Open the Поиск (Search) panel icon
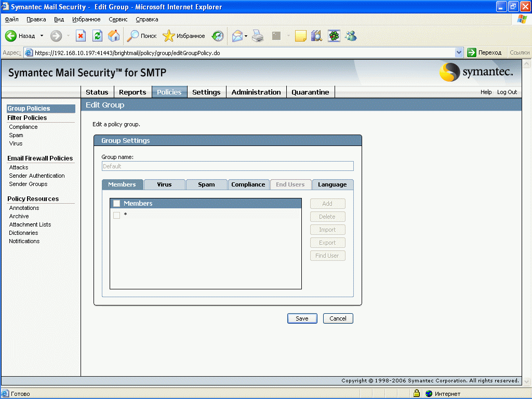 coord(132,36)
